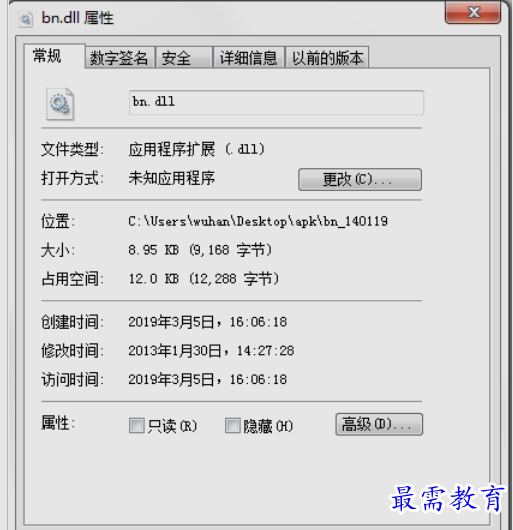Click the bn.dll file type icon

point(60,104)
